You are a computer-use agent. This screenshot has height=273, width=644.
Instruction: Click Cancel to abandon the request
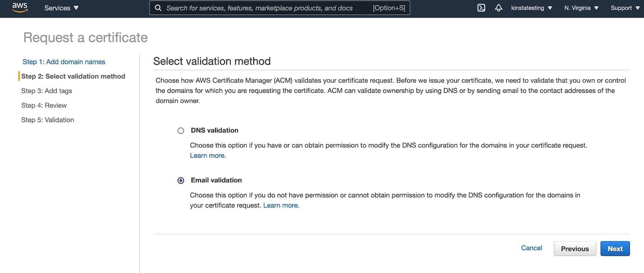[531, 248]
